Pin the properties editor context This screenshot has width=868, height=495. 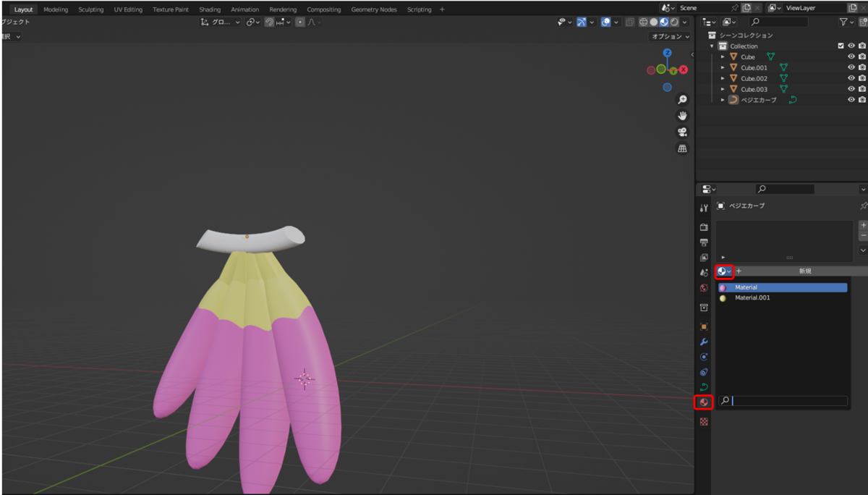point(863,206)
